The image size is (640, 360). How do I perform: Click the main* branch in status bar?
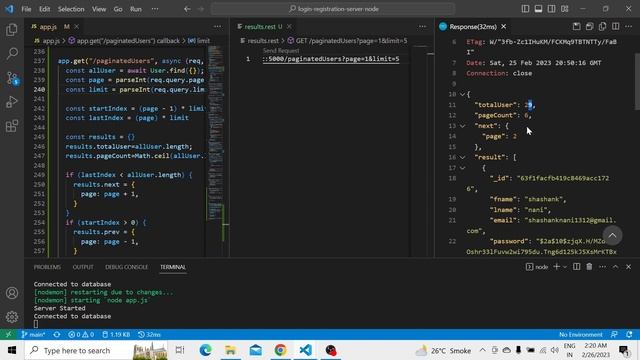pos(33,335)
